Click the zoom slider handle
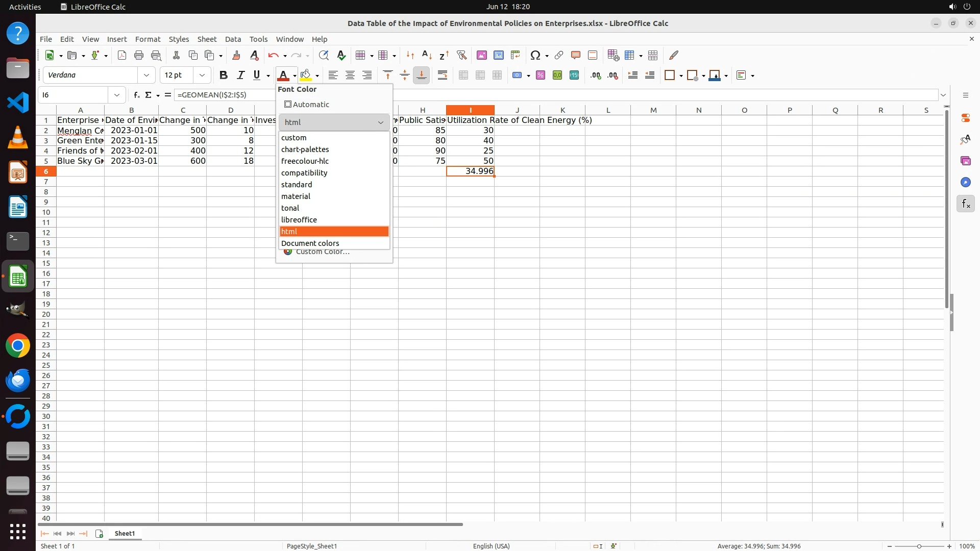 [x=919, y=546]
